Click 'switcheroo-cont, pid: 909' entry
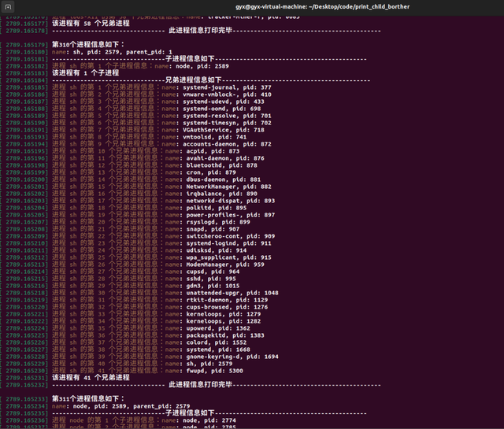Image resolution: width=504 pixels, height=429 pixels. [x=231, y=236]
